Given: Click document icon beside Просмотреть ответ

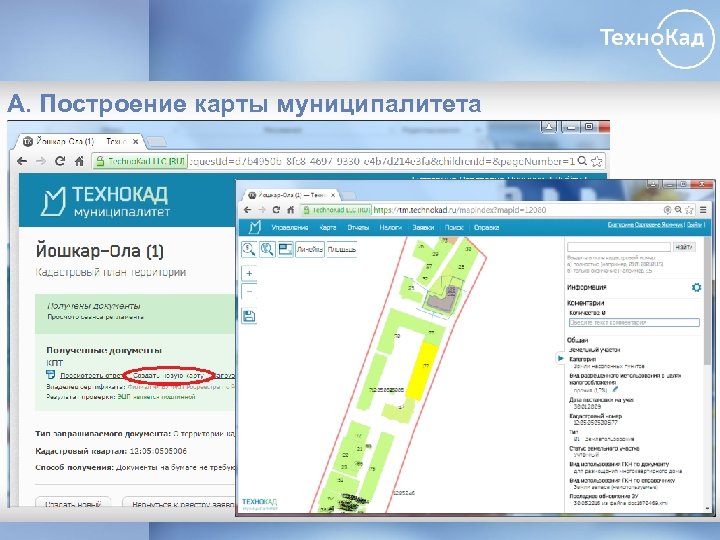Looking at the screenshot, I should 51,375.
